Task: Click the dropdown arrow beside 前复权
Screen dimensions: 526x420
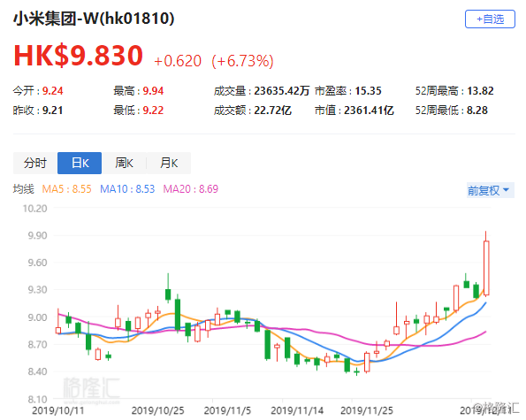Action: click(x=507, y=190)
